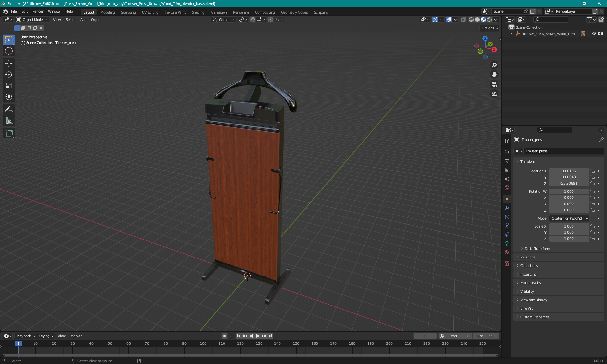Switch to the UV Editing workspace tab
607x364 pixels.
pos(150,12)
